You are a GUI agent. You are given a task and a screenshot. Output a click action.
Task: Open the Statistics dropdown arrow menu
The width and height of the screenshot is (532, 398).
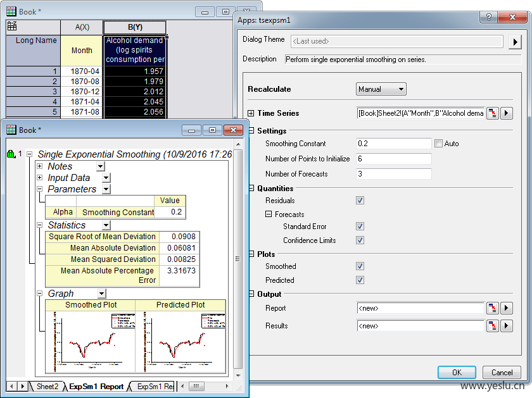(x=106, y=225)
